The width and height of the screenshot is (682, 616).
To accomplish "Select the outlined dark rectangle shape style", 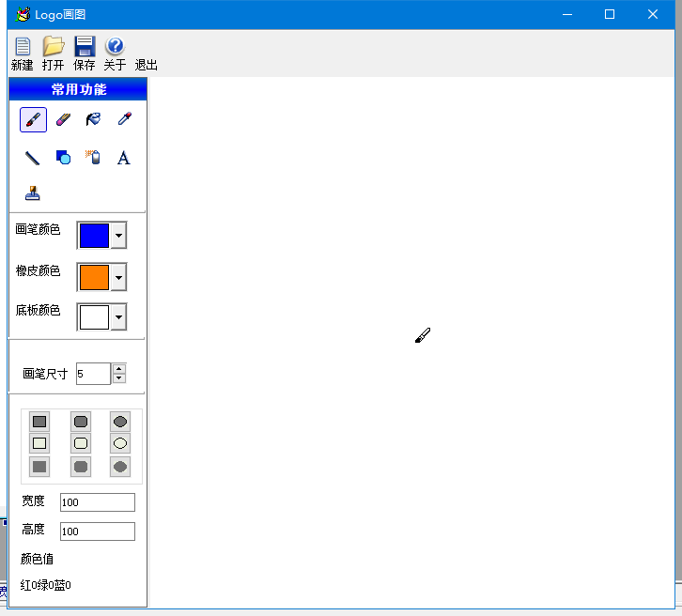I will click(x=39, y=422).
